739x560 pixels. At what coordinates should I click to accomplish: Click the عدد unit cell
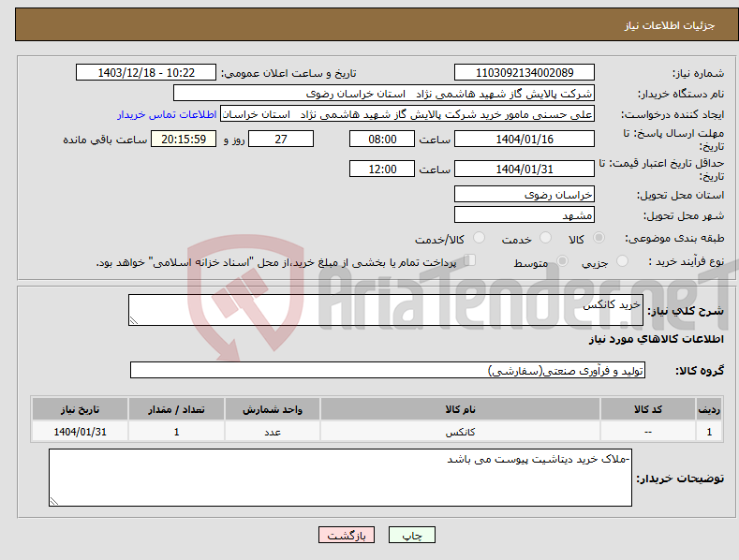pyautogui.click(x=273, y=432)
